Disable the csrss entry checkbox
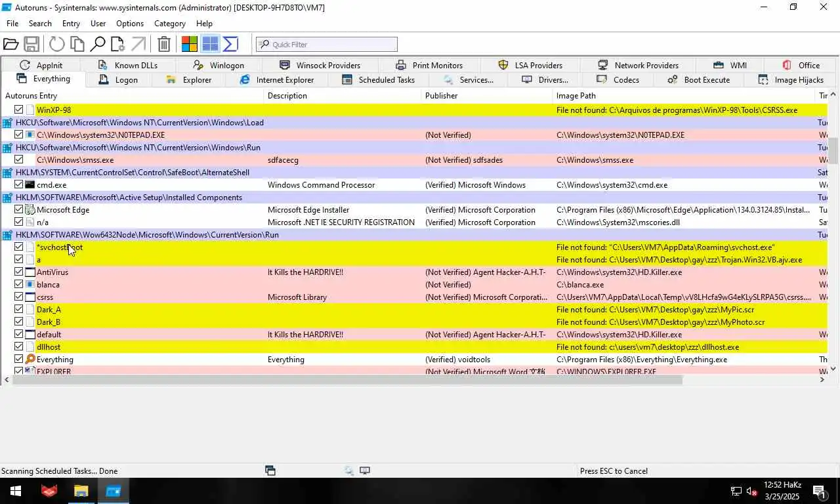This screenshot has height=504, width=840. pos(19,297)
